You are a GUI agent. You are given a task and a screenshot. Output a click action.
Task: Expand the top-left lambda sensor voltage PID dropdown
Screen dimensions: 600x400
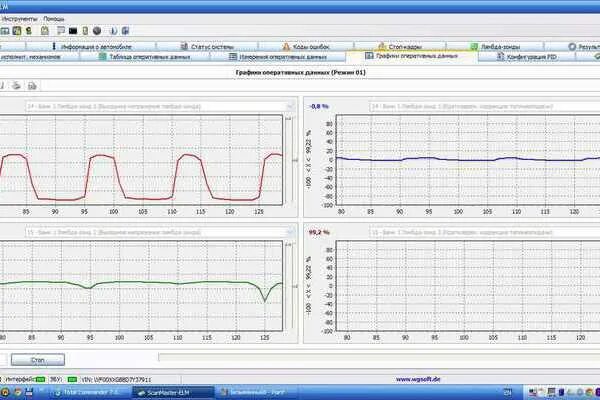(290, 106)
